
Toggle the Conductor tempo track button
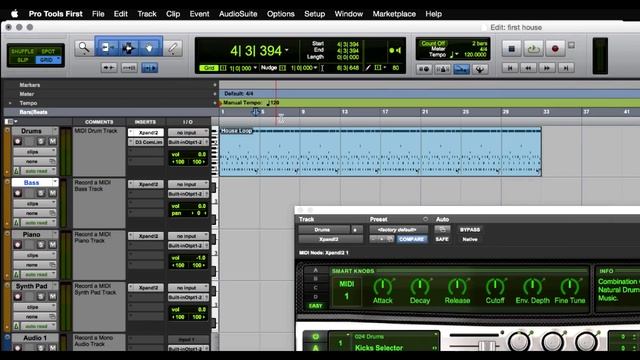point(461,69)
